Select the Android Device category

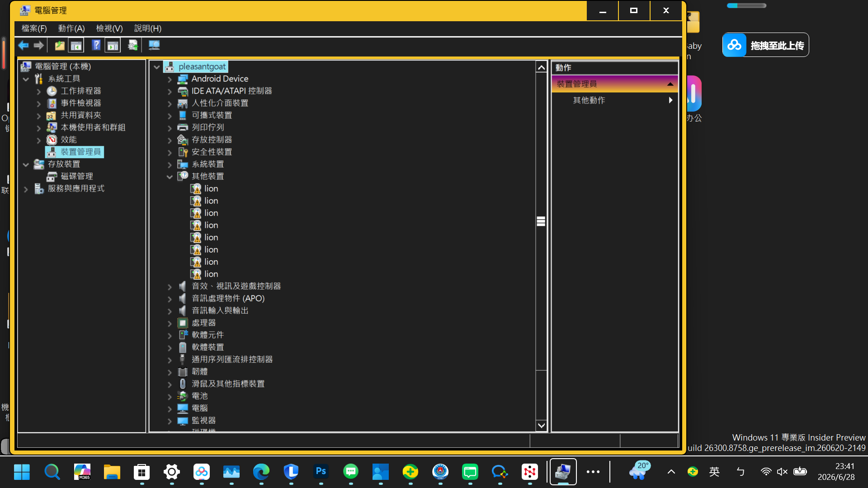pyautogui.click(x=220, y=79)
